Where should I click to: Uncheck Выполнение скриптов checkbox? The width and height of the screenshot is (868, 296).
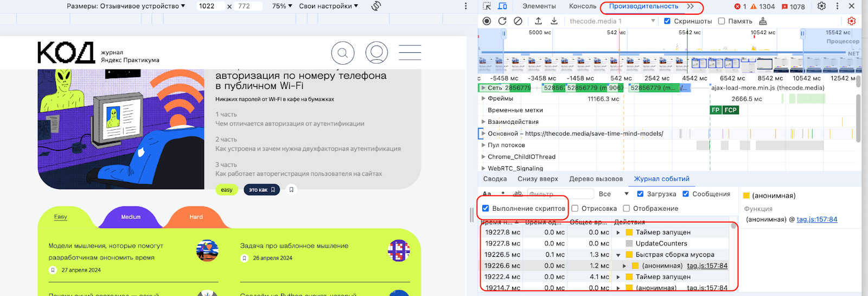click(x=486, y=209)
